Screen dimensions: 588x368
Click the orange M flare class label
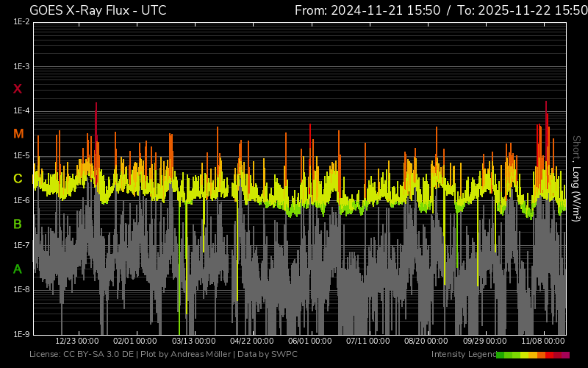click(18, 134)
